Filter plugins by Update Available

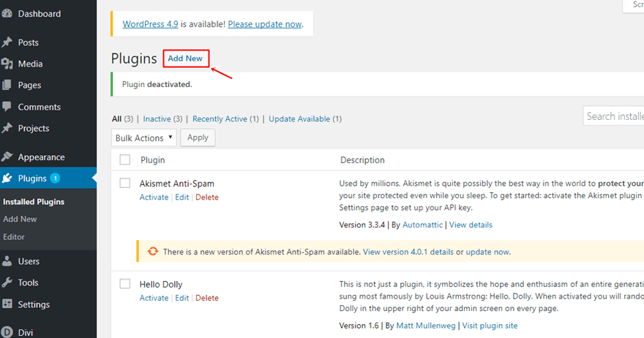(299, 119)
